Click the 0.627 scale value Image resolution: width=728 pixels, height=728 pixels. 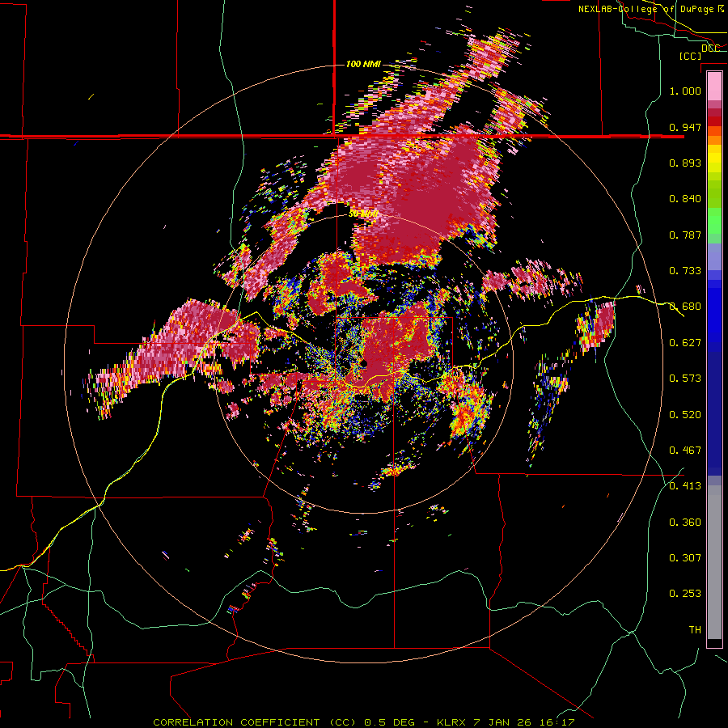tap(685, 343)
